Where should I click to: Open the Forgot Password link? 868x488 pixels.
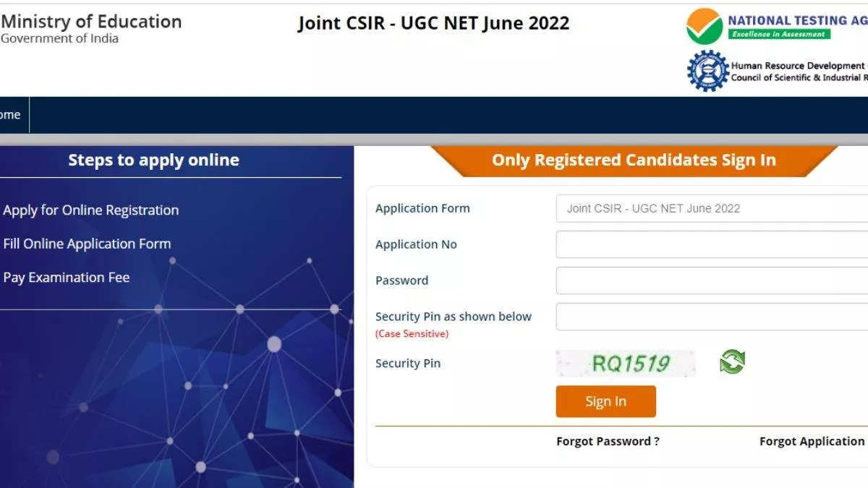(608, 441)
